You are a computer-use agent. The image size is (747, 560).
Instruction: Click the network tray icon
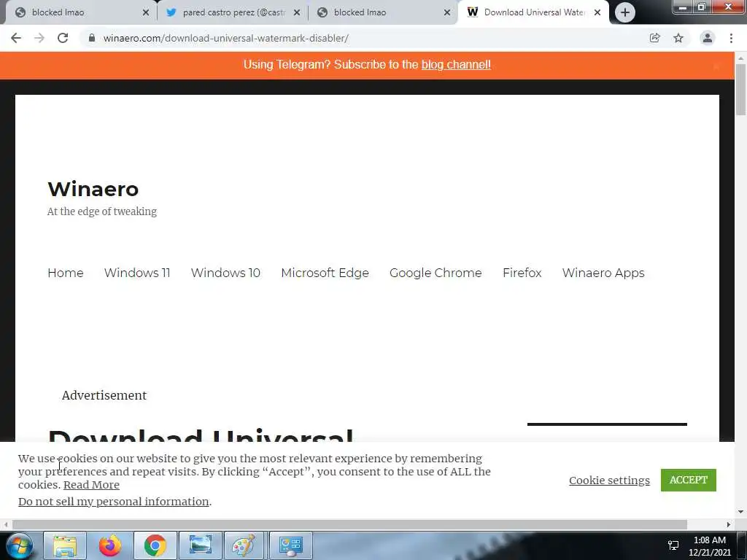(673, 545)
